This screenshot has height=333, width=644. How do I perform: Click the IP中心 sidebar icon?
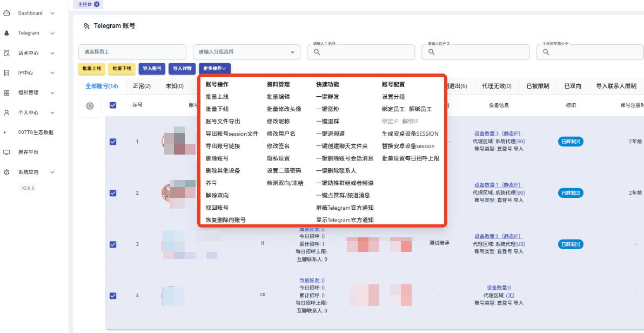[x=6, y=73]
